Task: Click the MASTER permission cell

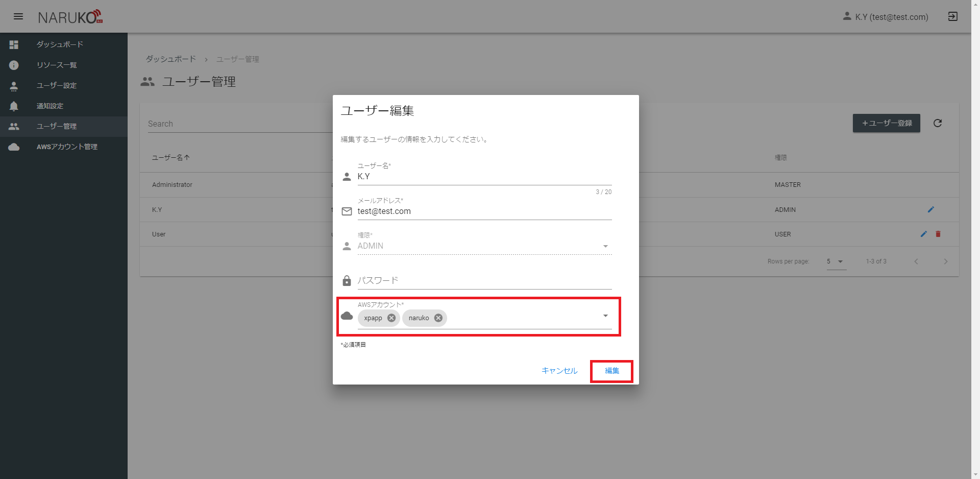Action: point(788,185)
